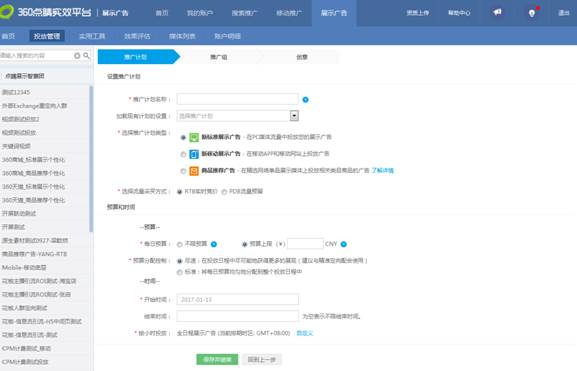Image resolution: width=577 pixels, height=371 pixels.
Task: Click the orange product recommendation ad icon
Action: [194, 171]
